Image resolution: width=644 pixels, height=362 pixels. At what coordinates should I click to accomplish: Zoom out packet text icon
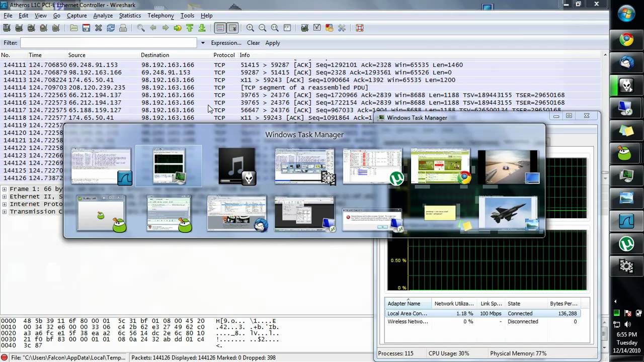click(x=263, y=28)
